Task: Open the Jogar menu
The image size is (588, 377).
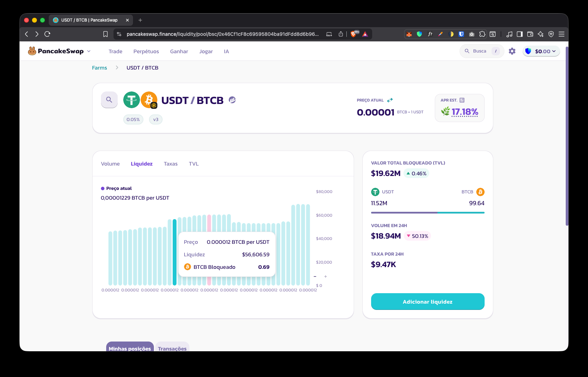Action: tap(206, 51)
